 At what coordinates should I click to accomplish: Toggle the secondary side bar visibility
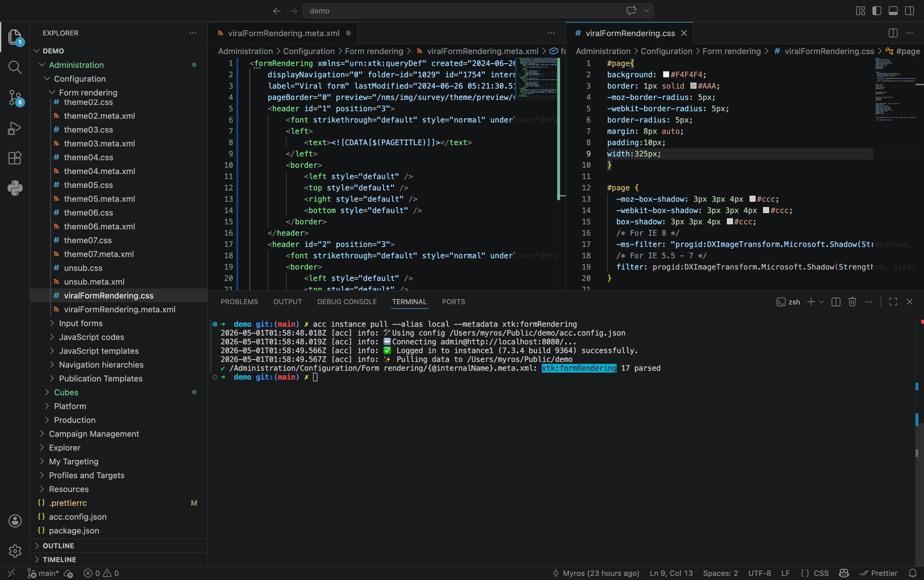coord(910,11)
